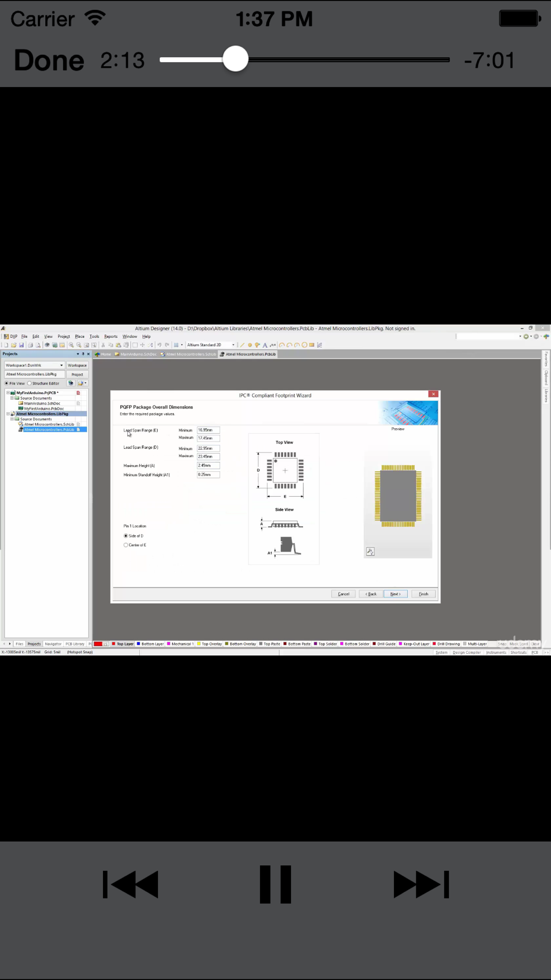Pause the video playback

(x=275, y=884)
